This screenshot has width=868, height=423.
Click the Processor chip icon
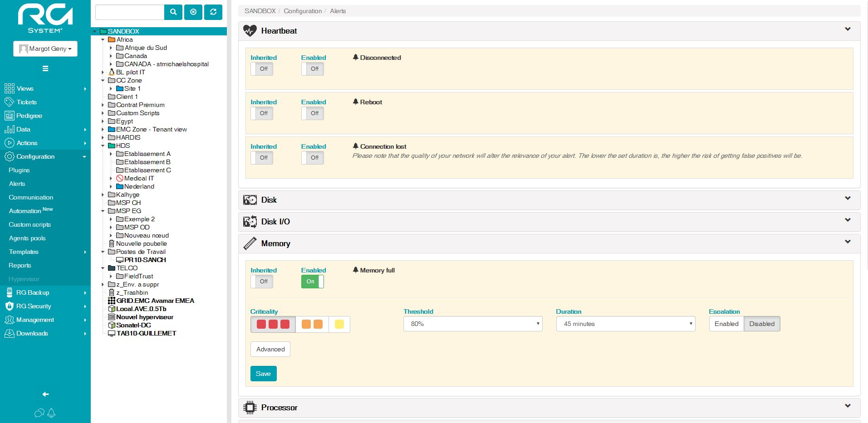[x=250, y=408]
